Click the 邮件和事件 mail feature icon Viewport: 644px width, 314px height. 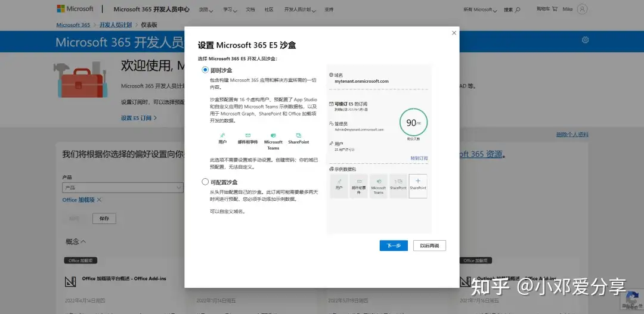[248, 135]
